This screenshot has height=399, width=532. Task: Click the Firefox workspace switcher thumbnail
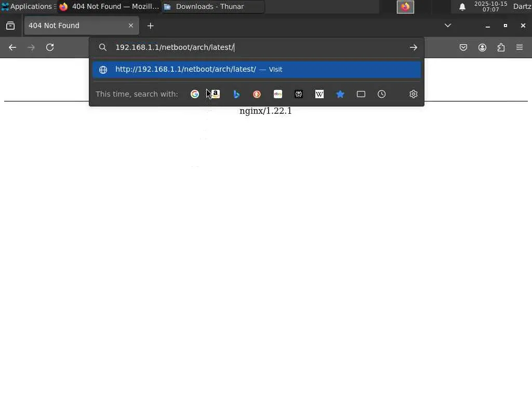(x=405, y=7)
